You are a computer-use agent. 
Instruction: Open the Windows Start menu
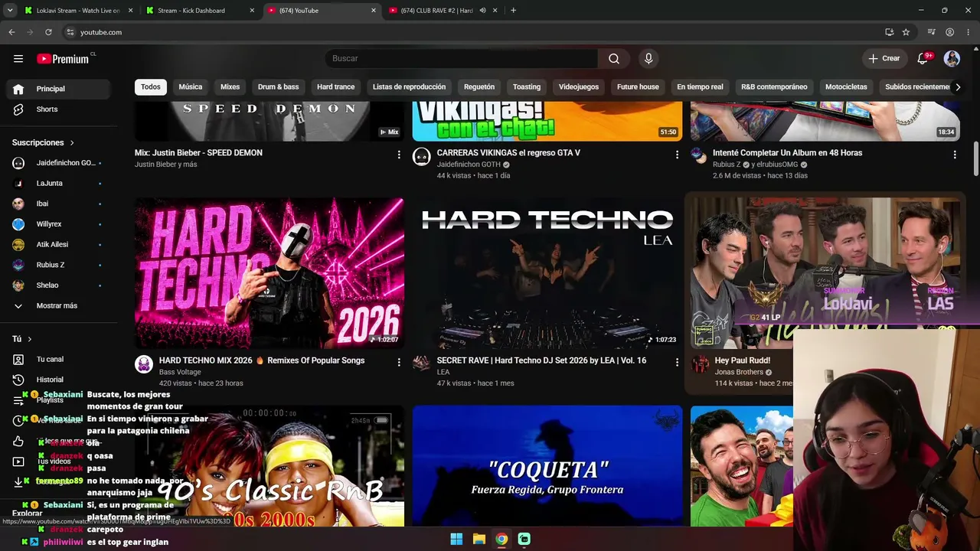click(456, 539)
